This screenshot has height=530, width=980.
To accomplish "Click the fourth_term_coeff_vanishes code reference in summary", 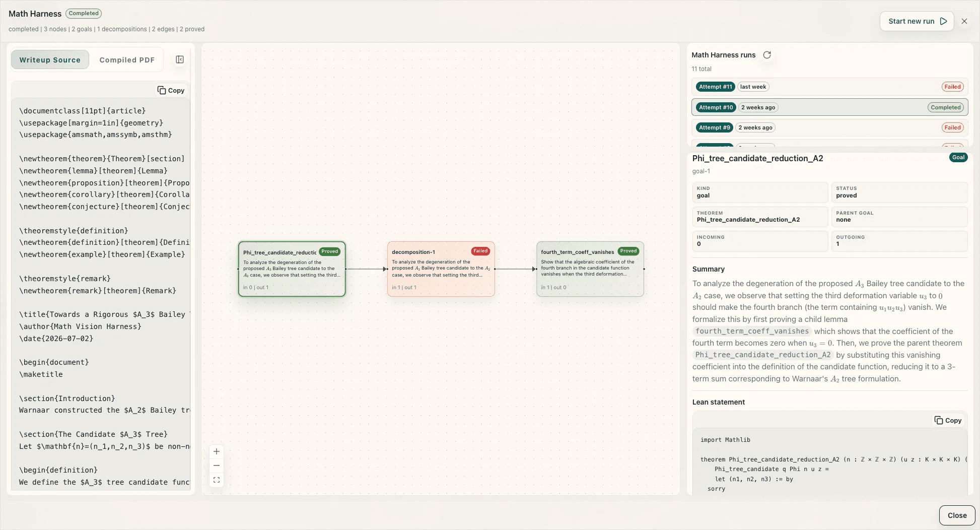I will click(752, 331).
